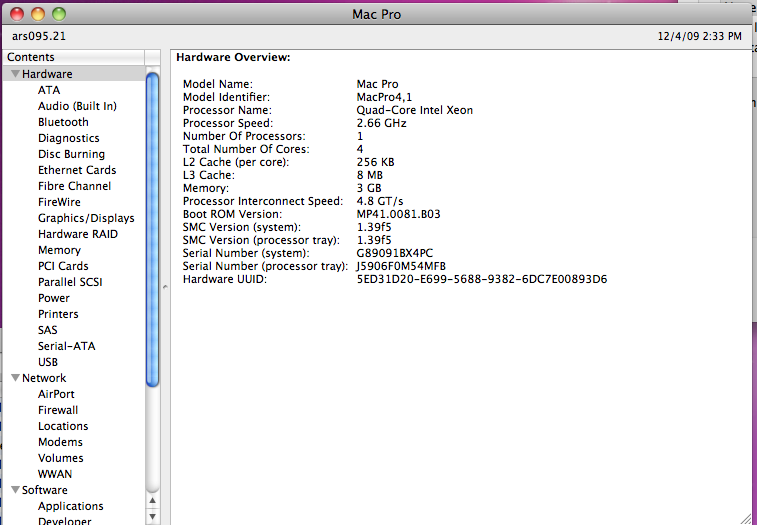Click the split-pane divider handle

point(165,287)
